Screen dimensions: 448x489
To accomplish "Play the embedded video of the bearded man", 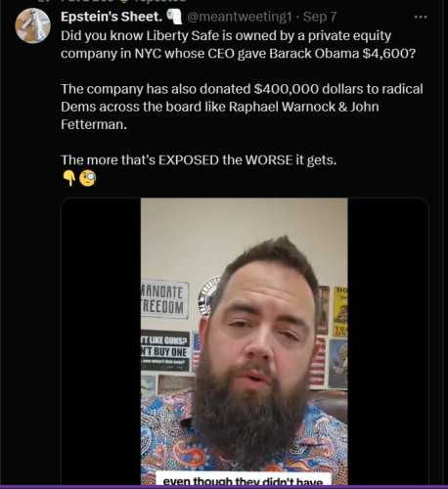I will pyautogui.click(x=244, y=341).
